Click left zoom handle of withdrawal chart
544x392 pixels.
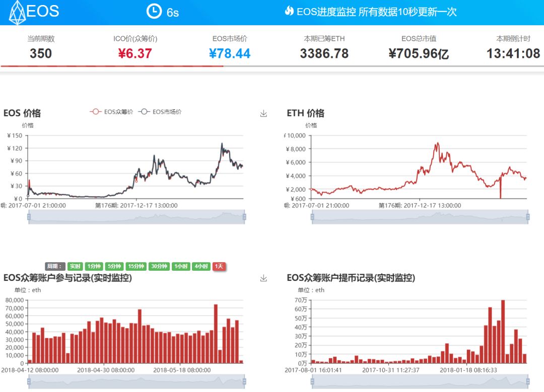[x=312, y=381]
